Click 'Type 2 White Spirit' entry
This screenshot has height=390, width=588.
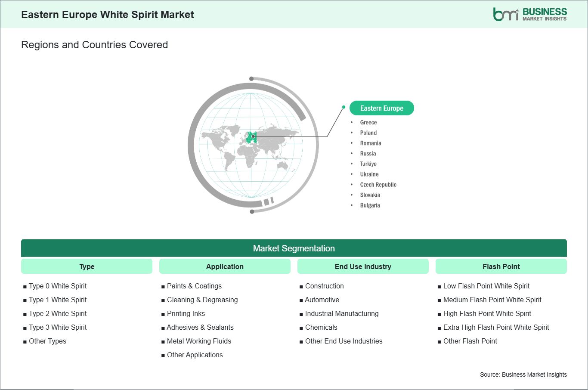pos(58,313)
